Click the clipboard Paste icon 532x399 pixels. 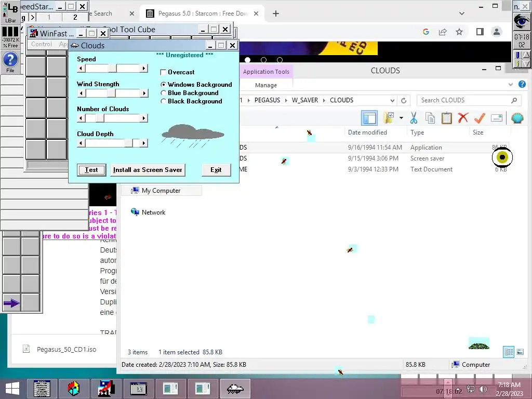[446, 118]
